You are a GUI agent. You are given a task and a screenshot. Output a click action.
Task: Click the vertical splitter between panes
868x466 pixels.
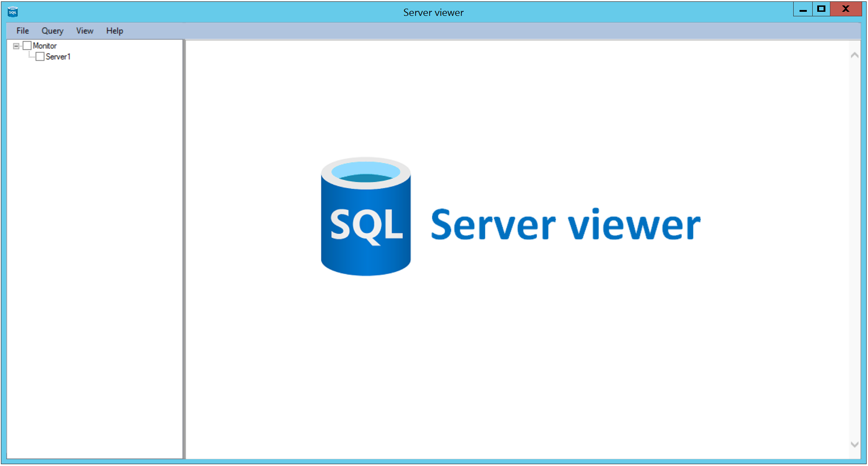click(184, 249)
